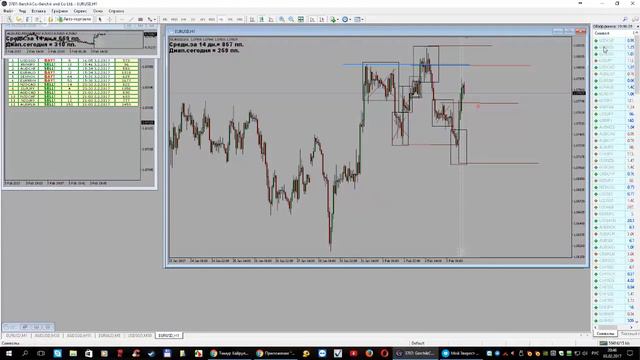
Task: Open the Profiles toolbar icon
Action: point(19,19)
